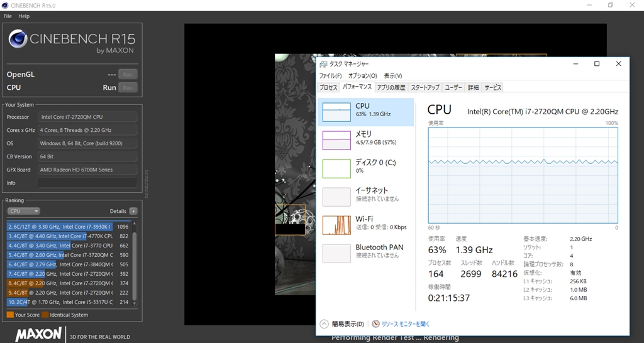644x343 pixels.
Task: Open the CPU ranking type dropdown
Action: click(23, 211)
